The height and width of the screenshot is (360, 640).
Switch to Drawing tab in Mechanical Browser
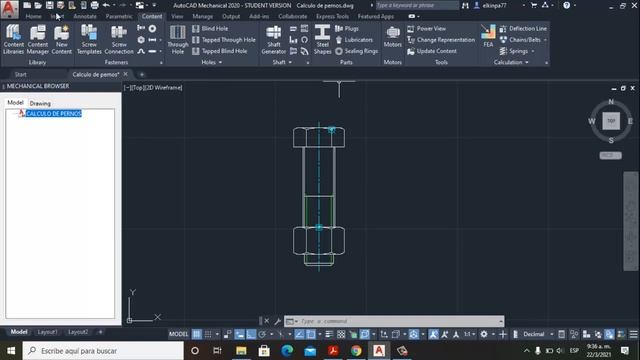[x=40, y=103]
